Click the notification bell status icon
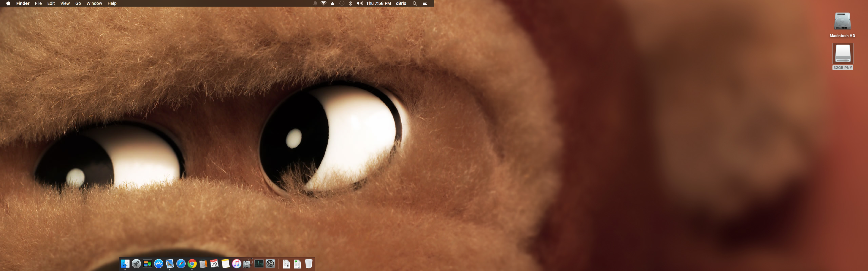868x271 pixels. pyautogui.click(x=315, y=3)
